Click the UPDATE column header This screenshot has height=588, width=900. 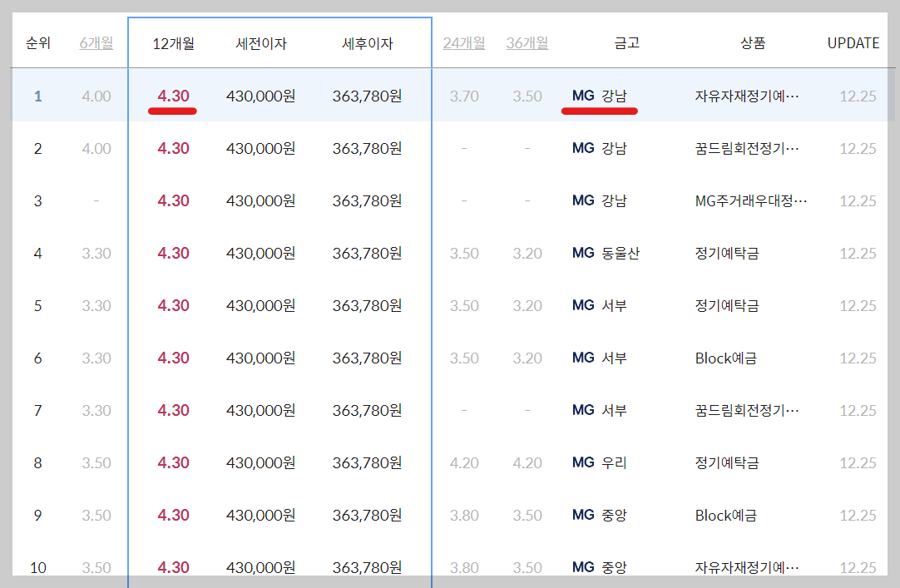(853, 42)
